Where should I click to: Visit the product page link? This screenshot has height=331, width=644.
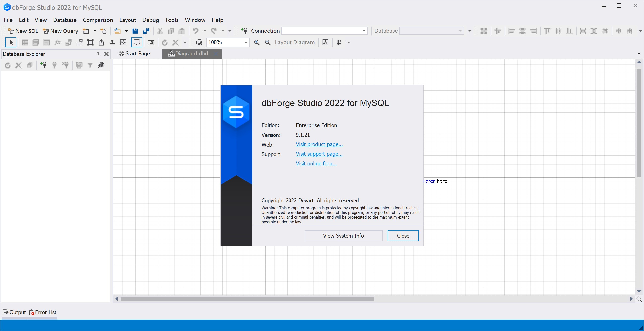(319, 144)
